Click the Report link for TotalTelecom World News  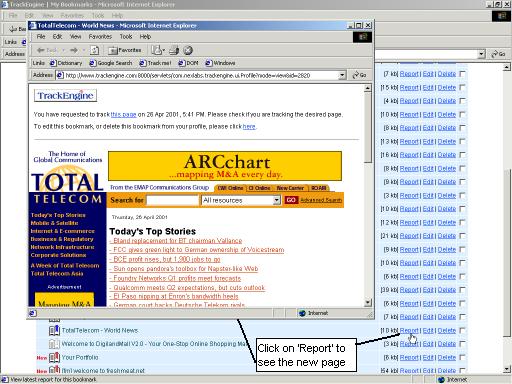click(x=409, y=330)
